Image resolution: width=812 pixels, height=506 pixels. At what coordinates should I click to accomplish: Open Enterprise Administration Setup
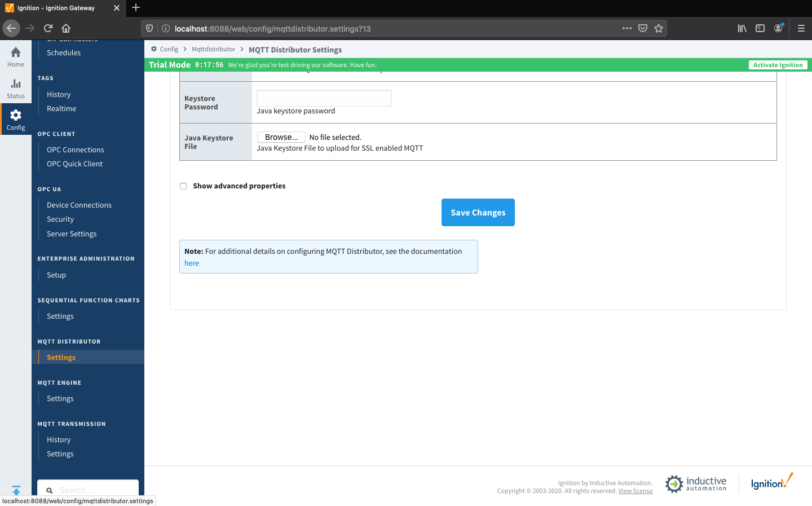pyautogui.click(x=56, y=275)
